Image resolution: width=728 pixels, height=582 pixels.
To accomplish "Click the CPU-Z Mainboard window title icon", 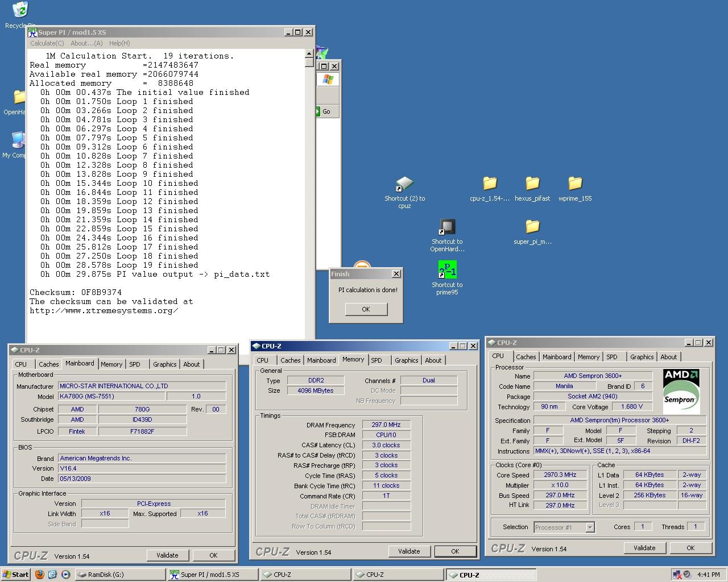I will [14, 350].
